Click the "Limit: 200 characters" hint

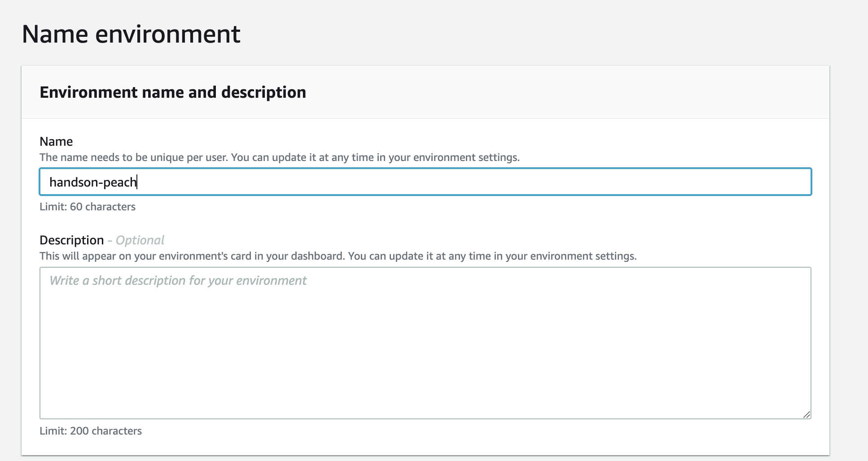point(91,431)
